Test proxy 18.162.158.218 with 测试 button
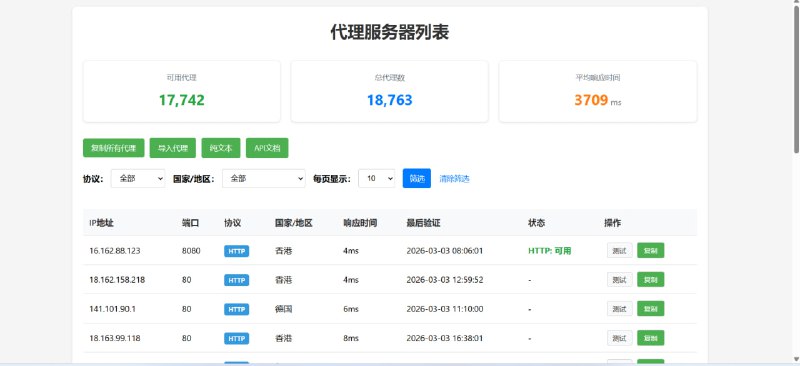The image size is (800, 366). (x=619, y=280)
